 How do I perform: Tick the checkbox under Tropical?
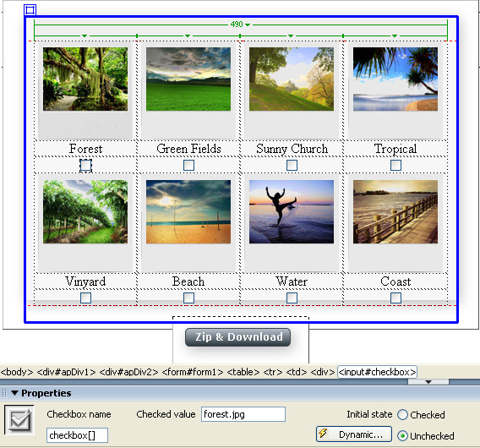(395, 166)
